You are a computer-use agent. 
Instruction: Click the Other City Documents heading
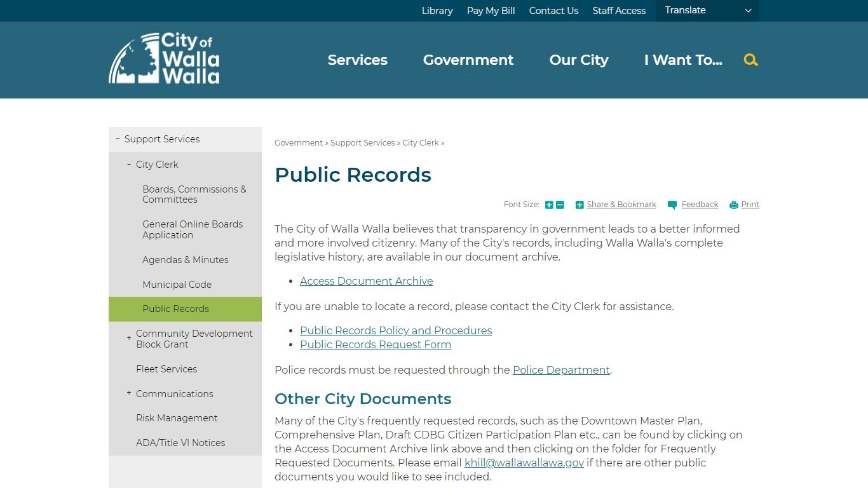tap(363, 399)
